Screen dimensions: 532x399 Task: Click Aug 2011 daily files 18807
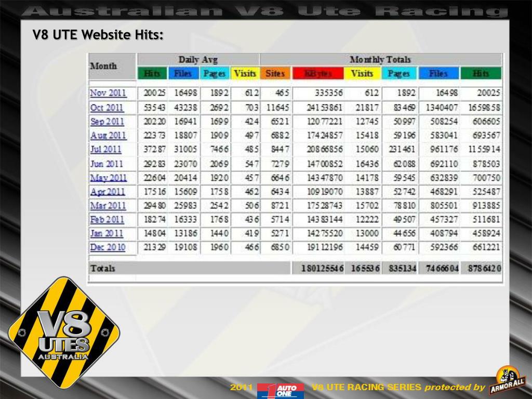pos(185,136)
